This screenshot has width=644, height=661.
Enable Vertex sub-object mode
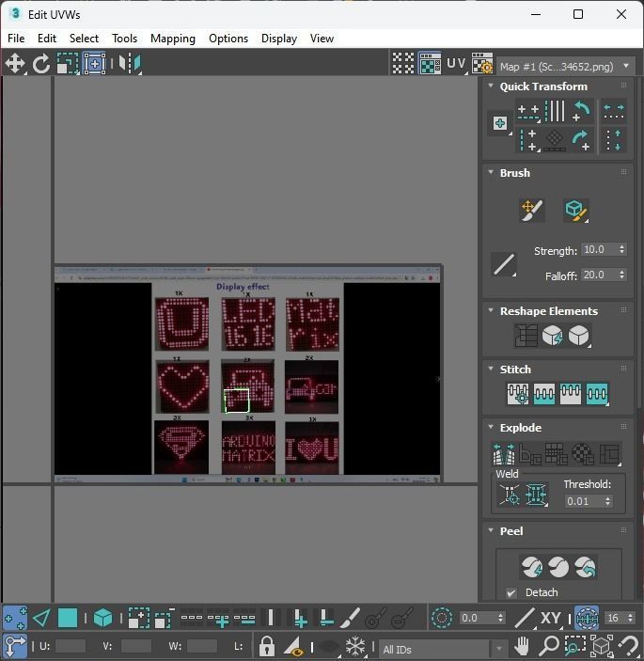(x=15, y=618)
